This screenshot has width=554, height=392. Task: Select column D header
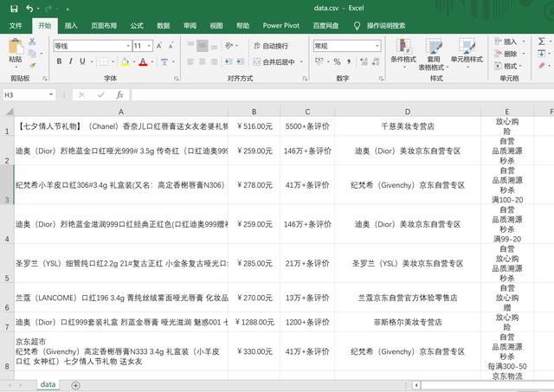[x=408, y=112]
